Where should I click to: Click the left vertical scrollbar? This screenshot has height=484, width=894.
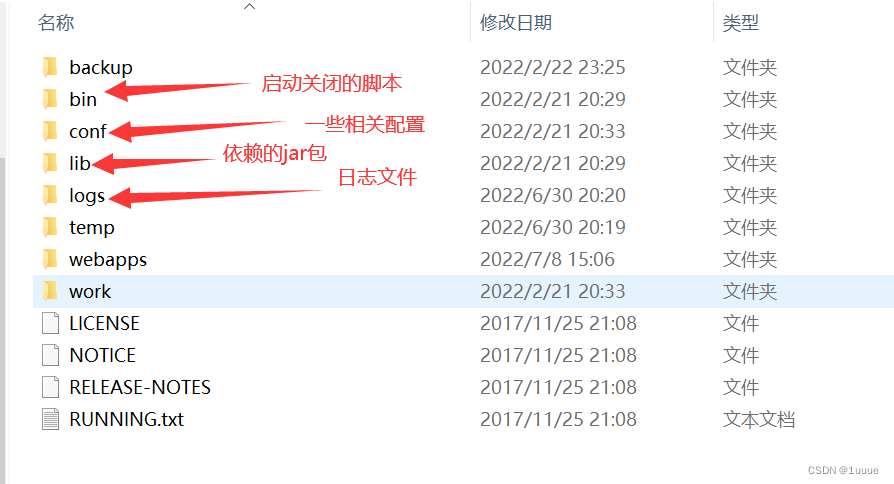(3, 319)
